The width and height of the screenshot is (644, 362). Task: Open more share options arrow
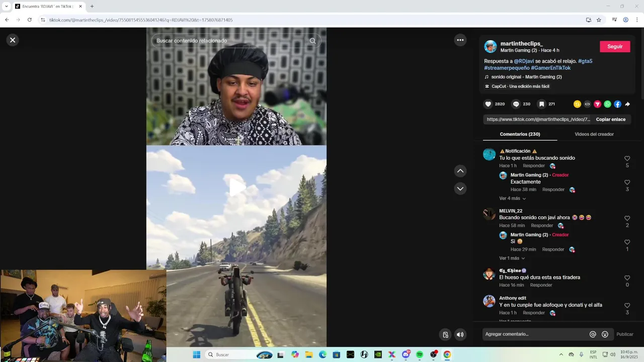627,104
